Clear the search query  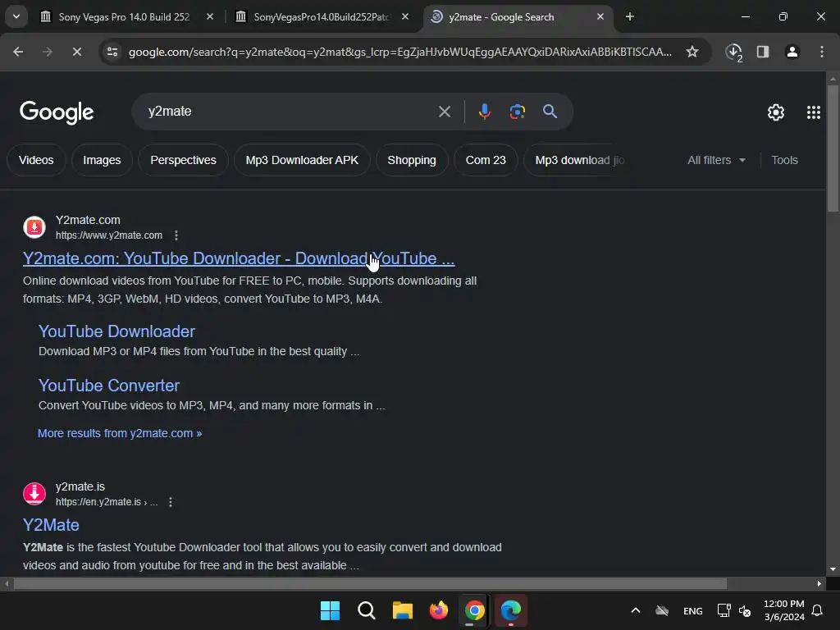pyautogui.click(x=444, y=112)
